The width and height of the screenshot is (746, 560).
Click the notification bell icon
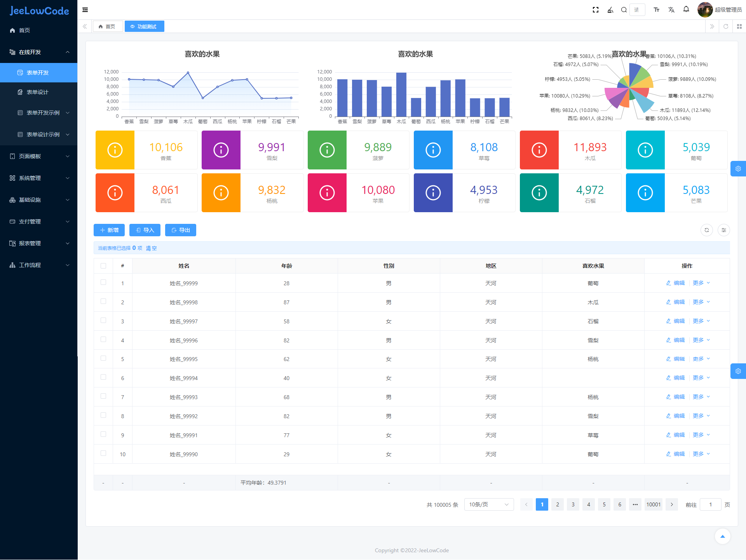pos(686,9)
